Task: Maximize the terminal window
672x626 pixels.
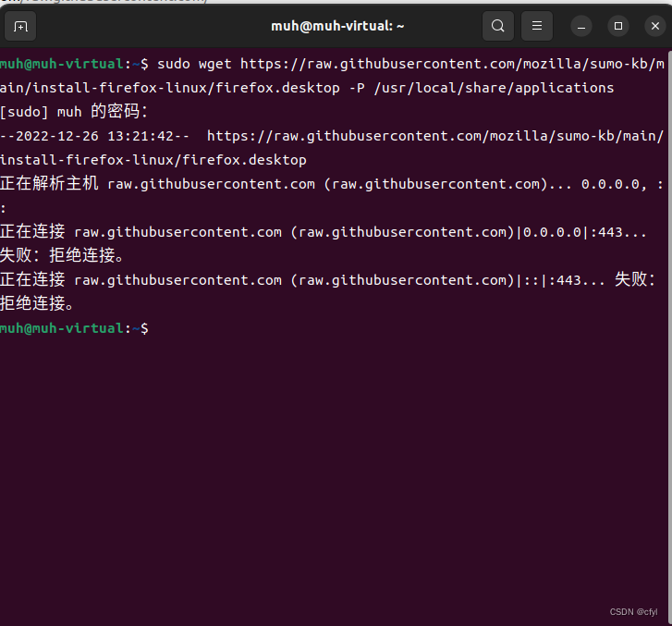Action: [618, 26]
